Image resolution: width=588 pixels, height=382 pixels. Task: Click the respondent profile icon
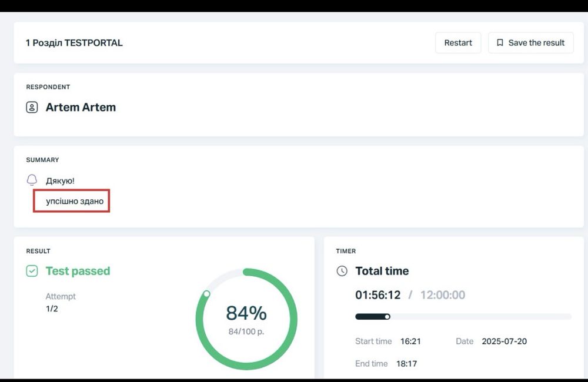[32, 107]
